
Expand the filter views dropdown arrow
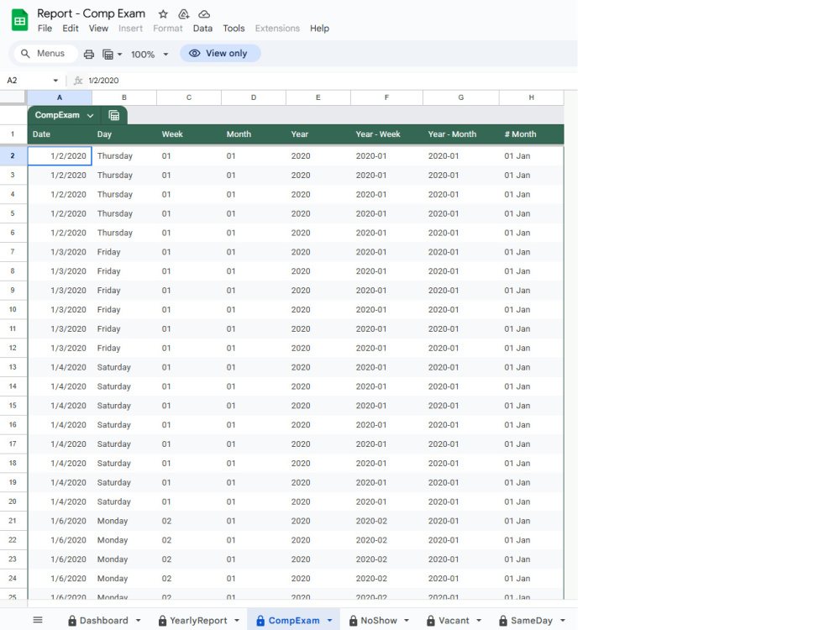point(119,54)
